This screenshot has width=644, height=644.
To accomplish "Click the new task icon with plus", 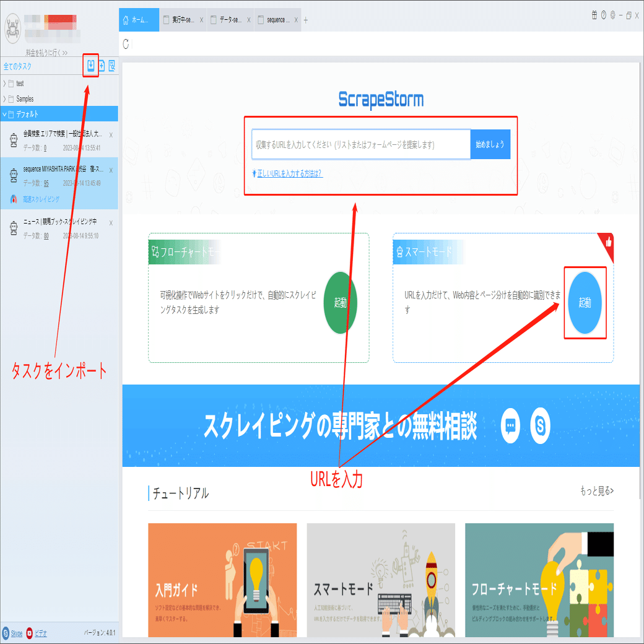I will click(102, 65).
